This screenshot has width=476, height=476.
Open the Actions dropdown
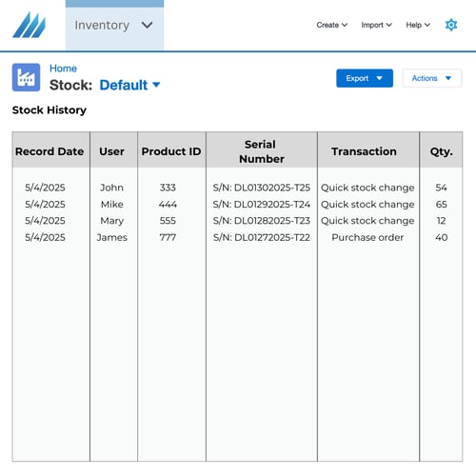click(x=432, y=78)
